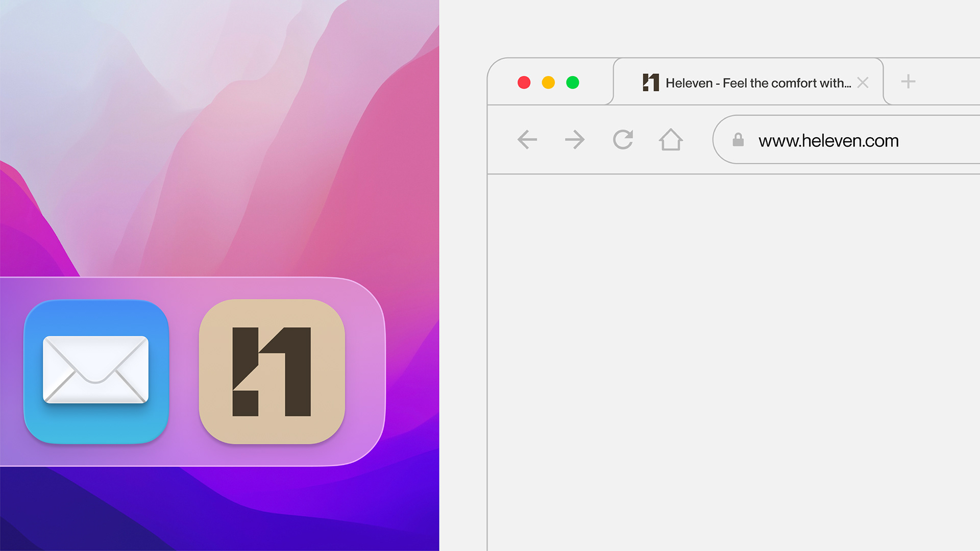Image resolution: width=980 pixels, height=551 pixels.
Task: Click empty tab strip right of plus button
Action: point(949,82)
